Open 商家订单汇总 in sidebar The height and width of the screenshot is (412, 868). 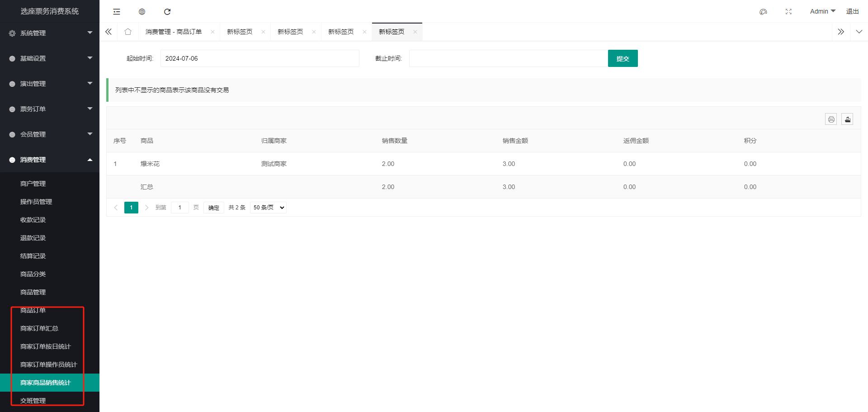[x=39, y=328]
